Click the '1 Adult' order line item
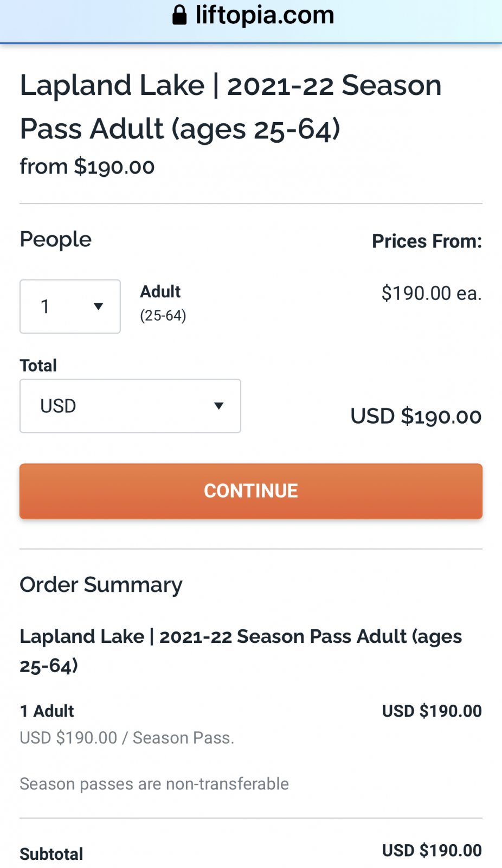The image size is (502, 868). tap(47, 711)
